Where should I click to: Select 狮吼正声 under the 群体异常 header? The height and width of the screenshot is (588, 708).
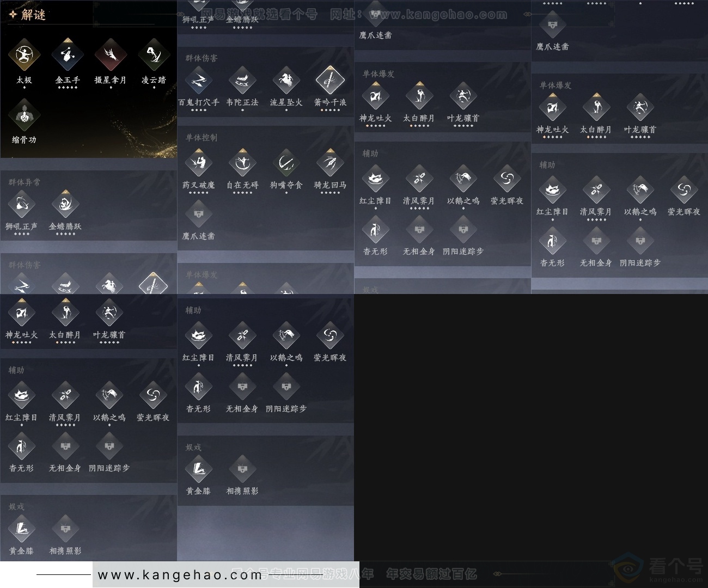22,204
